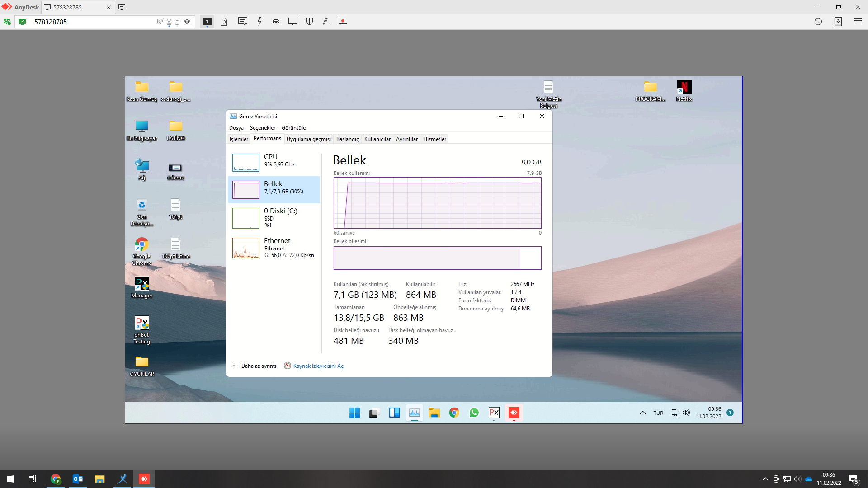Open the AnyDesk permissions shield icon
The width and height of the screenshot is (868, 488).
[310, 21]
